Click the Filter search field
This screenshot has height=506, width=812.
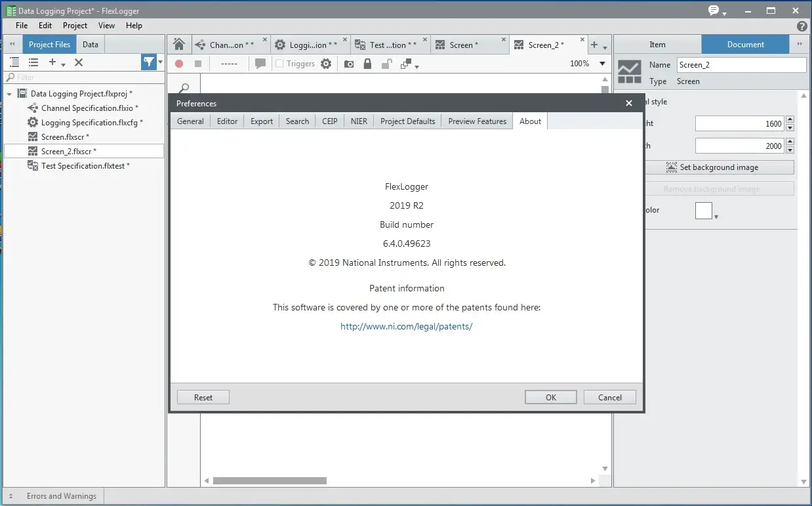84,77
